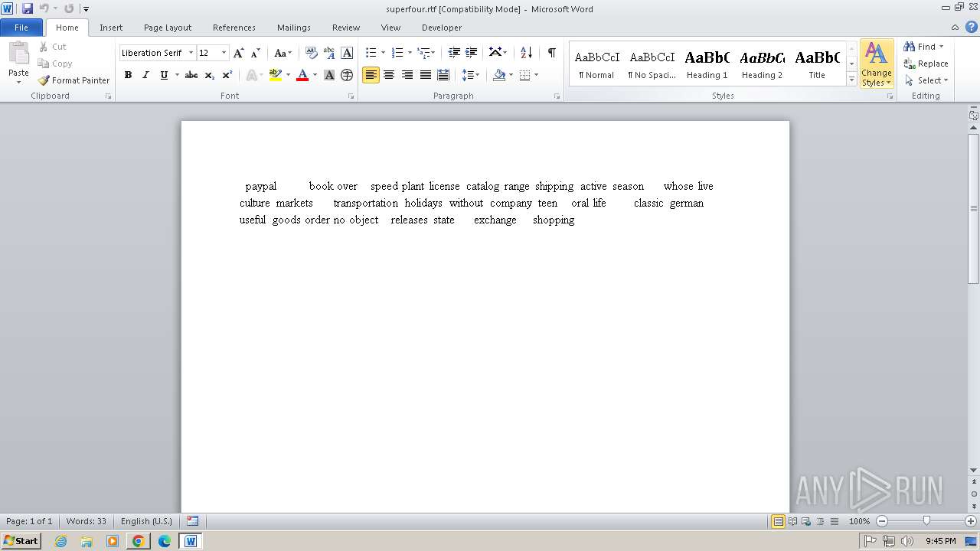The width and height of the screenshot is (980, 551).
Task: Click the vertical scrollbar down arrow
Action: [974, 471]
